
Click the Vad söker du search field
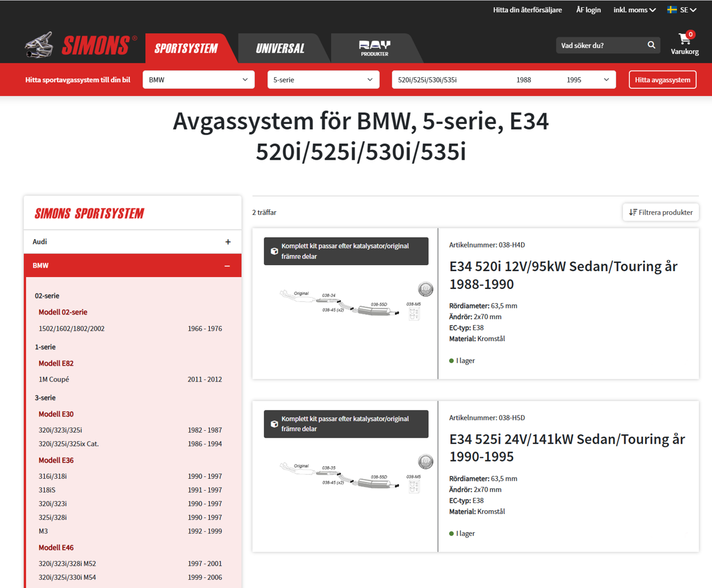[599, 45]
